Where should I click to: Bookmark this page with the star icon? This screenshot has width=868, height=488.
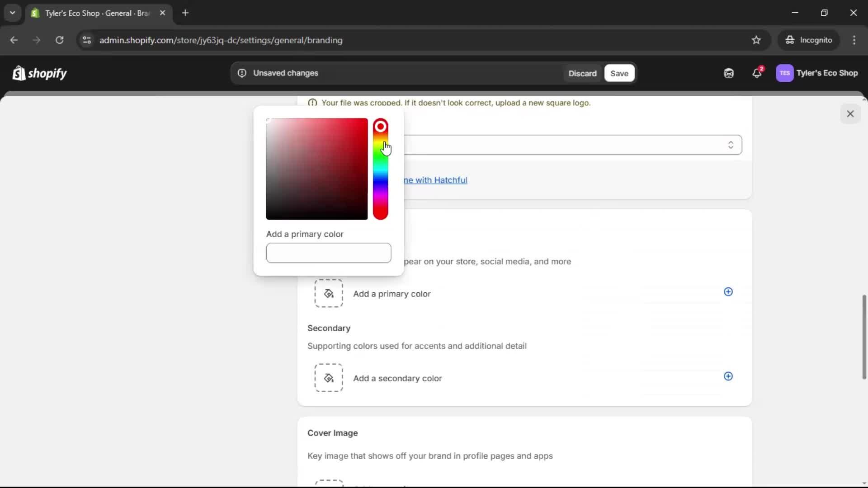point(756,40)
